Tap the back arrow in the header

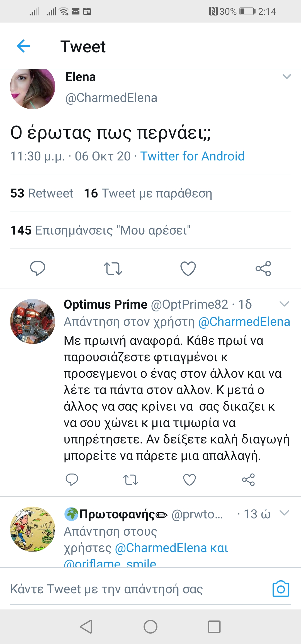(23, 46)
